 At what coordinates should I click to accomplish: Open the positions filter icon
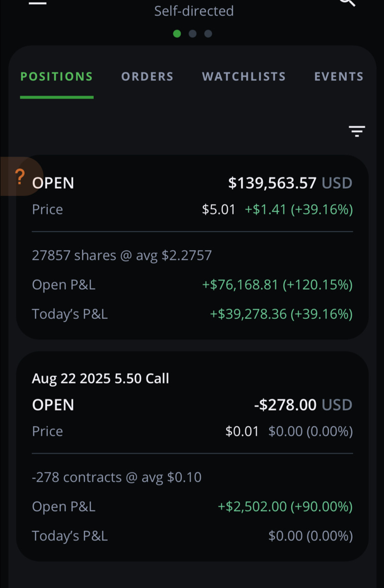point(357,131)
